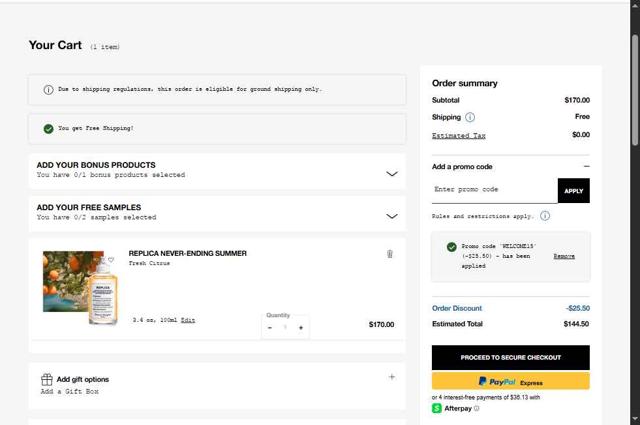Collapse the Add a promo code section
This screenshot has width=640, height=425.
point(587,167)
